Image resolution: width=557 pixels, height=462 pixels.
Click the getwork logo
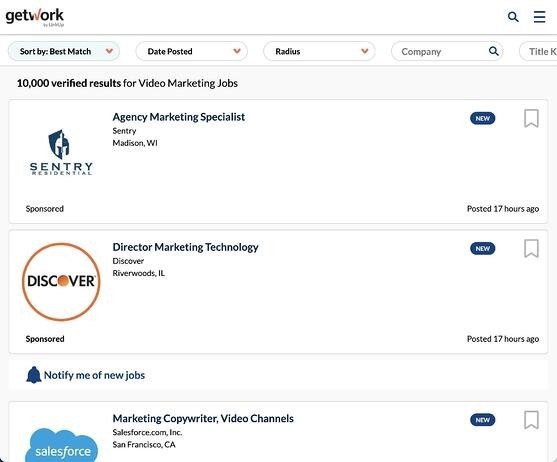click(x=34, y=17)
